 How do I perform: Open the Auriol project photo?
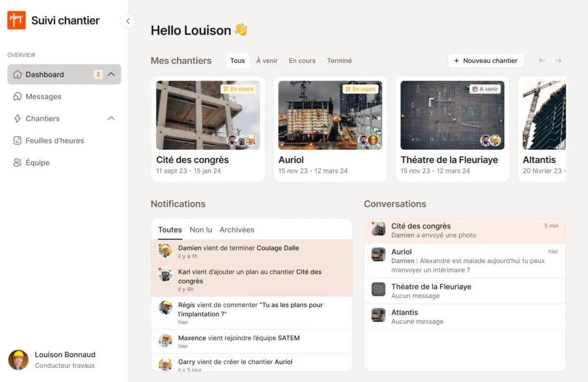point(330,115)
